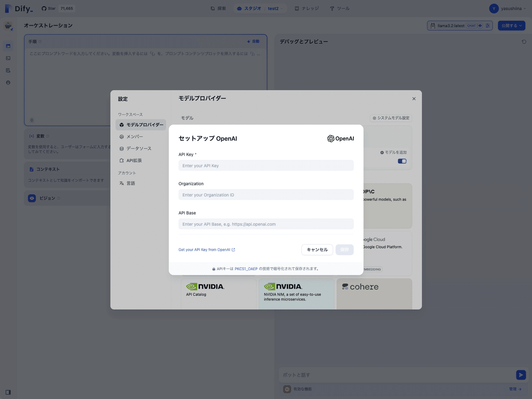The image size is (532, 399).
Task: Select モデルプロバイダー in settings sidebar
Action: coord(141,125)
